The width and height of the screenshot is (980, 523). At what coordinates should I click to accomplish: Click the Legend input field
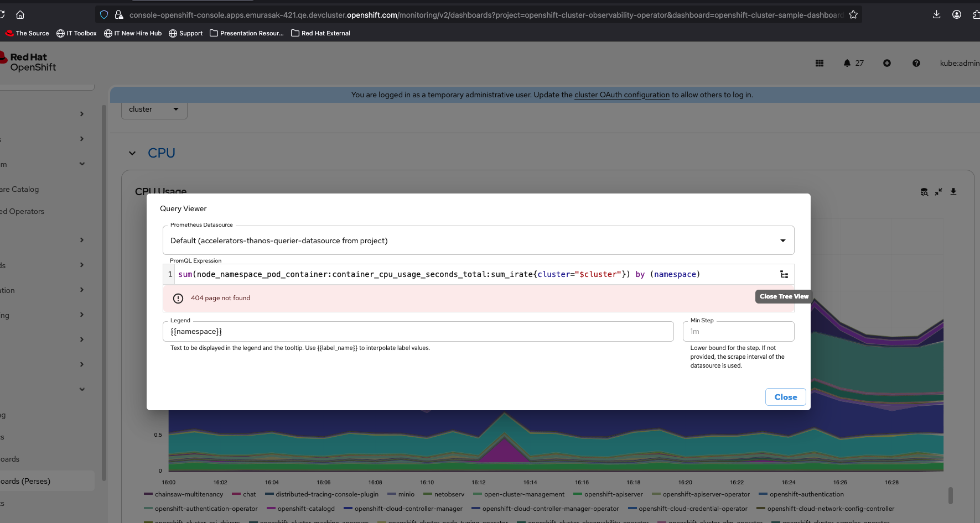(418, 332)
